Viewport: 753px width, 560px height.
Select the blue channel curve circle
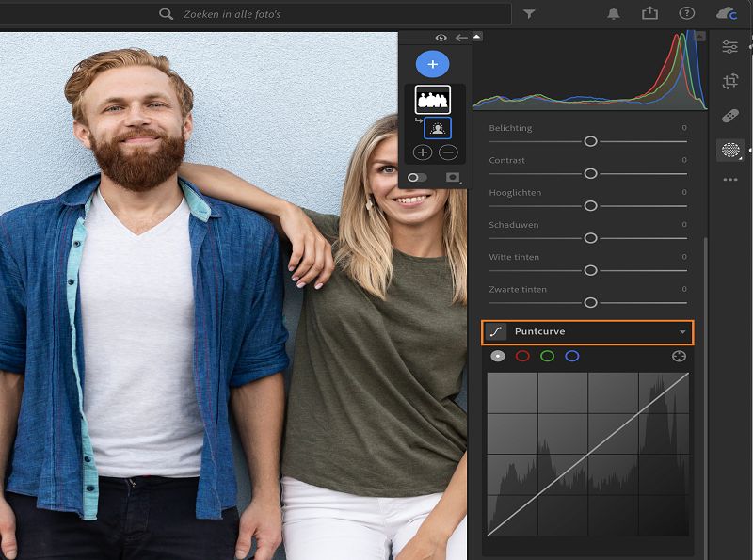[x=571, y=356]
